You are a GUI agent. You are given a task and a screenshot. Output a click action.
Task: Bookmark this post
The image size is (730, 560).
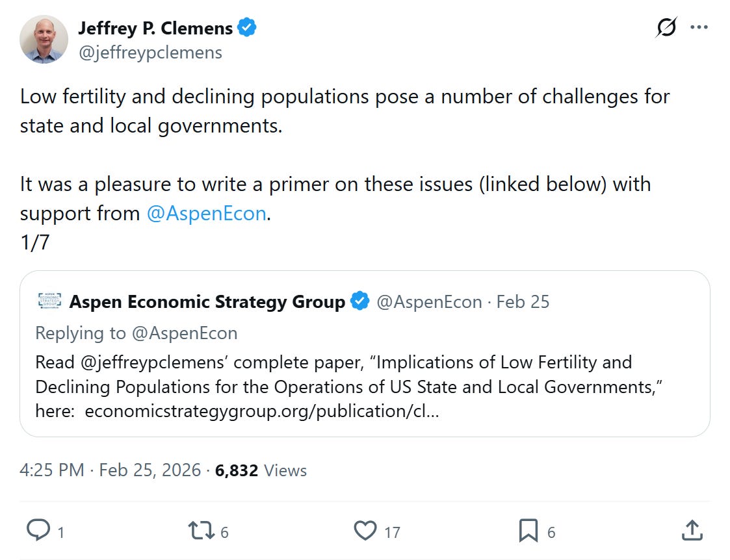528,531
